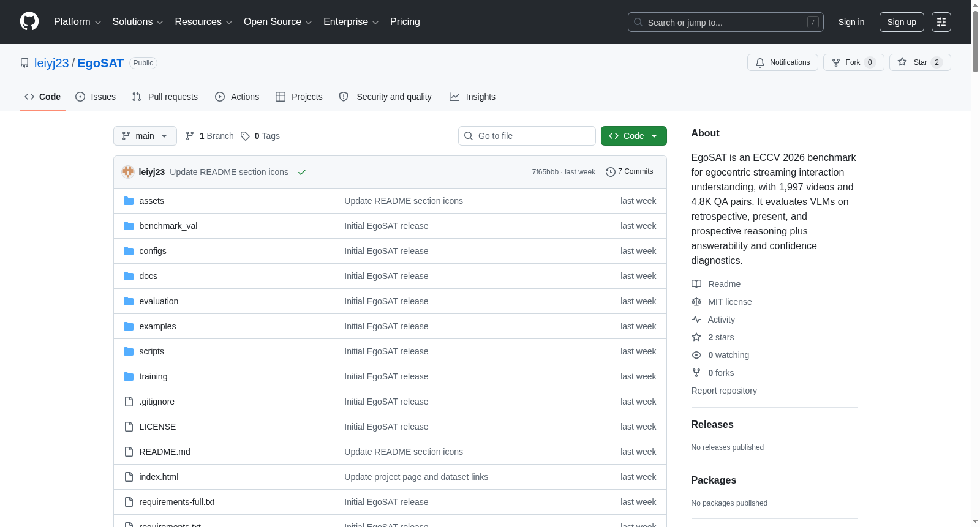Click the leiyj23 avatar in commit bar
The image size is (980, 527).
pos(128,172)
